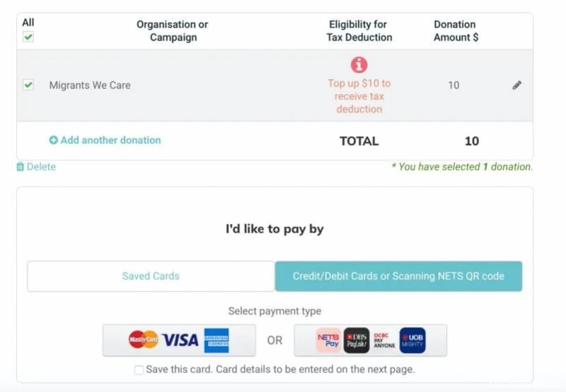Click the Add another donation link

pyautogui.click(x=110, y=140)
